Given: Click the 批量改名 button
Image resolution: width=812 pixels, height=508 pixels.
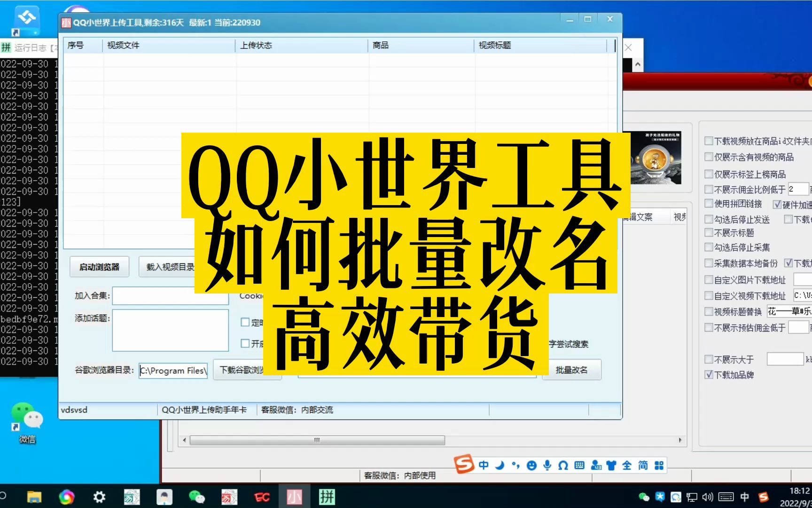Looking at the screenshot, I should [x=571, y=370].
